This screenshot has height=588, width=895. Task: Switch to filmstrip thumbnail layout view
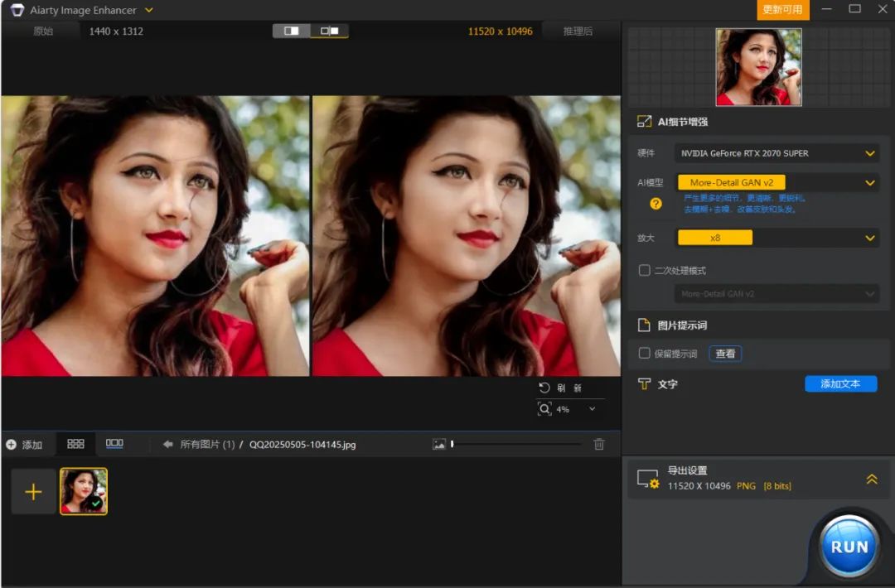click(114, 443)
